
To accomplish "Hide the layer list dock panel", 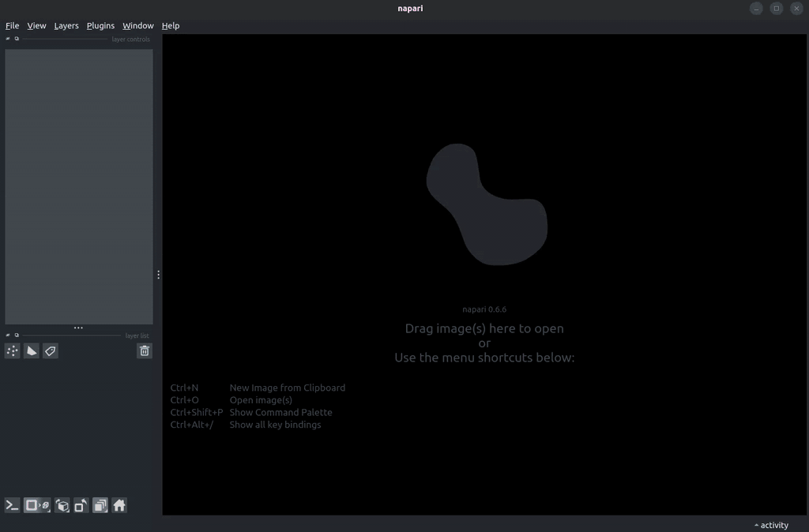I will [x=8, y=335].
